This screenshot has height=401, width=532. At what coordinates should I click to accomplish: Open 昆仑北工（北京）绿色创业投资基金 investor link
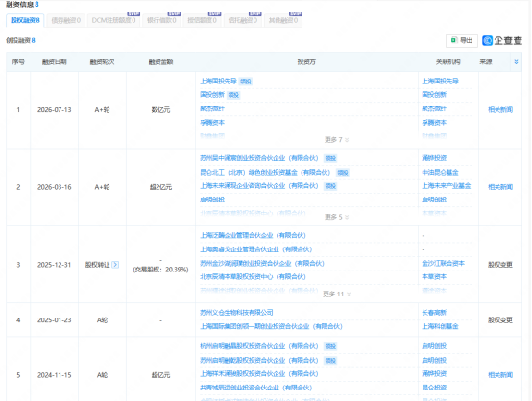(265, 172)
